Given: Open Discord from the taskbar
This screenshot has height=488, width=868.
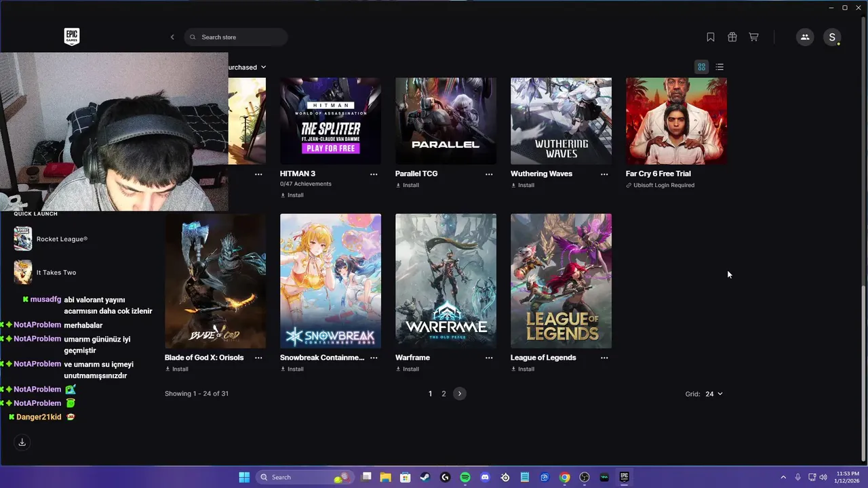Looking at the screenshot, I should [x=485, y=477].
